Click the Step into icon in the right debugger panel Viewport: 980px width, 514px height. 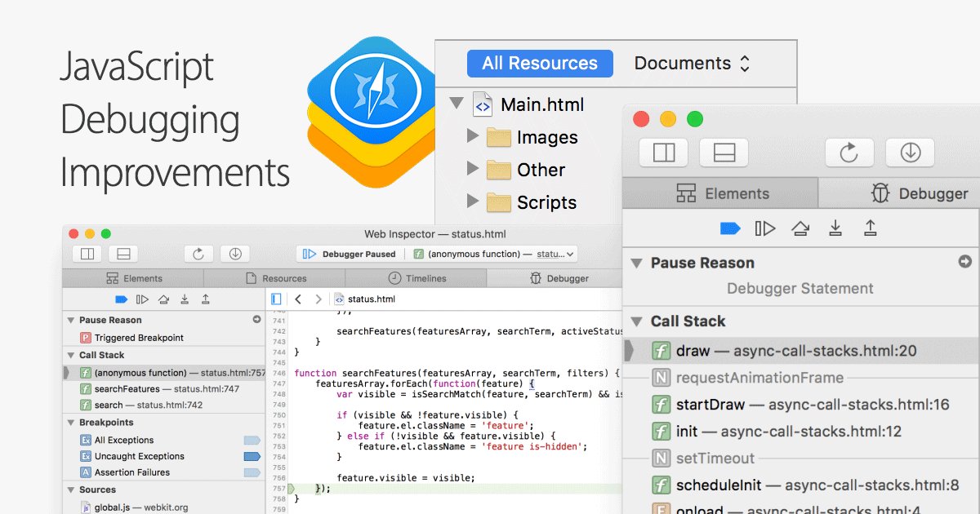coord(835,228)
